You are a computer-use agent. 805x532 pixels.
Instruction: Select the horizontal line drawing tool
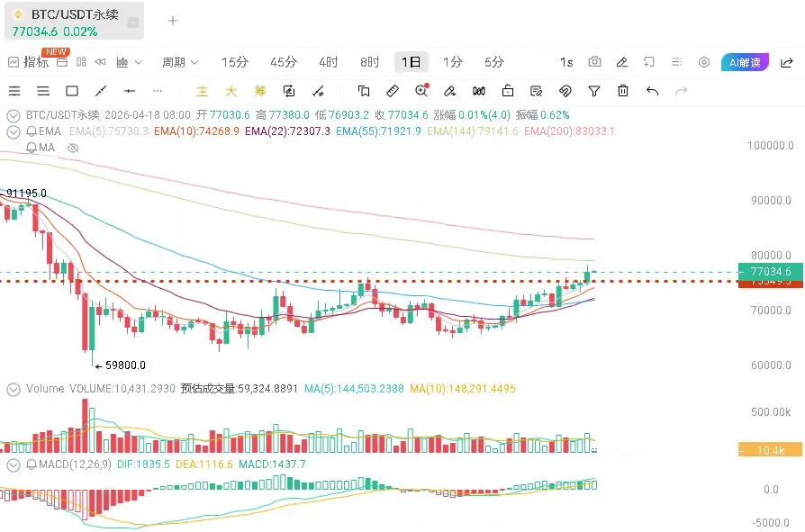click(x=130, y=91)
